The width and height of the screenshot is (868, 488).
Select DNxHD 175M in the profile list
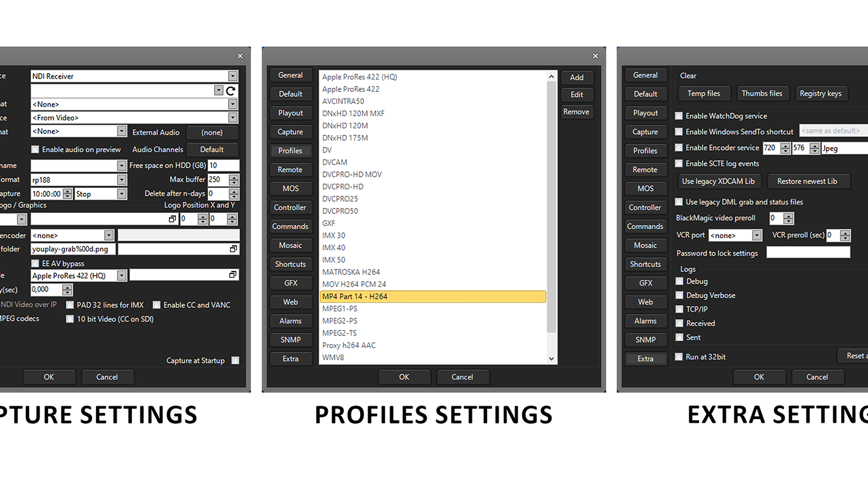(x=345, y=138)
